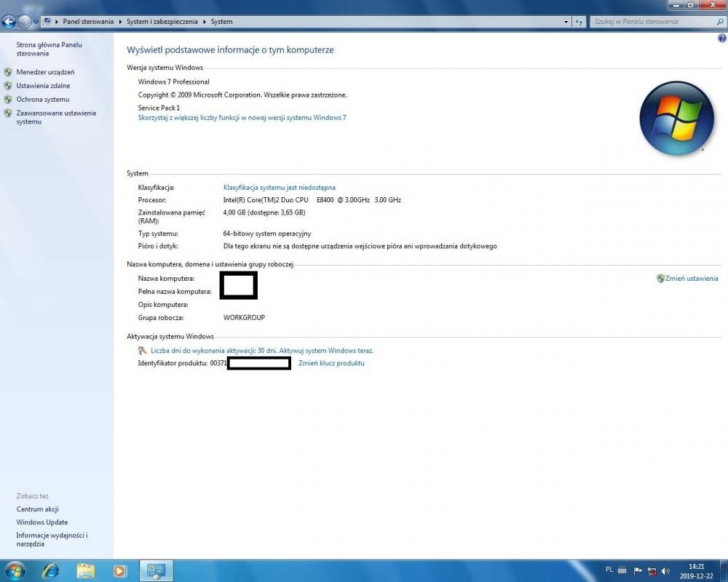Click Zmień klucz produktu link
This screenshot has height=582, width=728.
331,363
